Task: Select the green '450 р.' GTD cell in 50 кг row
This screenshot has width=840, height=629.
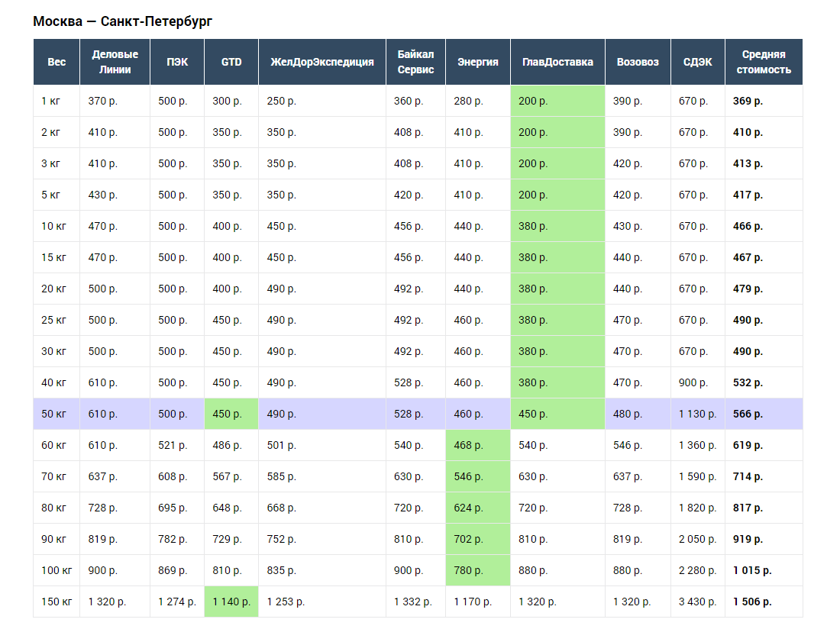Action: pyautogui.click(x=231, y=414)
